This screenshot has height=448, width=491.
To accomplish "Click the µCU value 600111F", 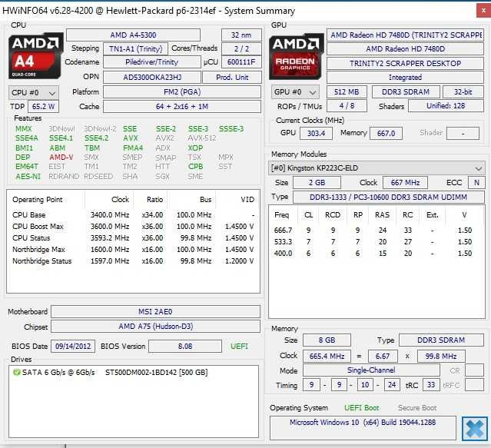I will click(x=241, y=62).
